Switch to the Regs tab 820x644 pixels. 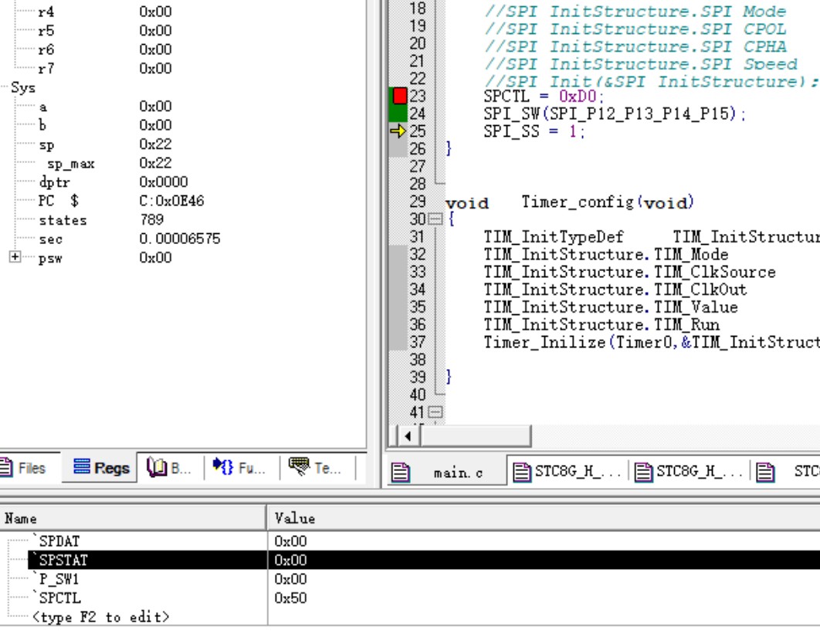coord(102,468)
